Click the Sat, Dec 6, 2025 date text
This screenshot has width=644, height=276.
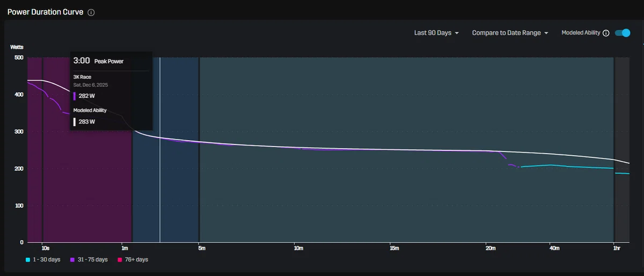(91, 85)
